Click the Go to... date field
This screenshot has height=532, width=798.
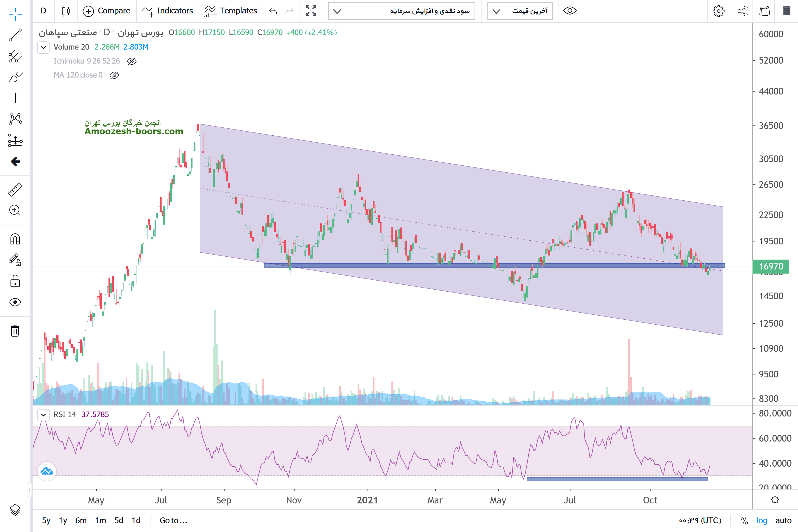173,520
